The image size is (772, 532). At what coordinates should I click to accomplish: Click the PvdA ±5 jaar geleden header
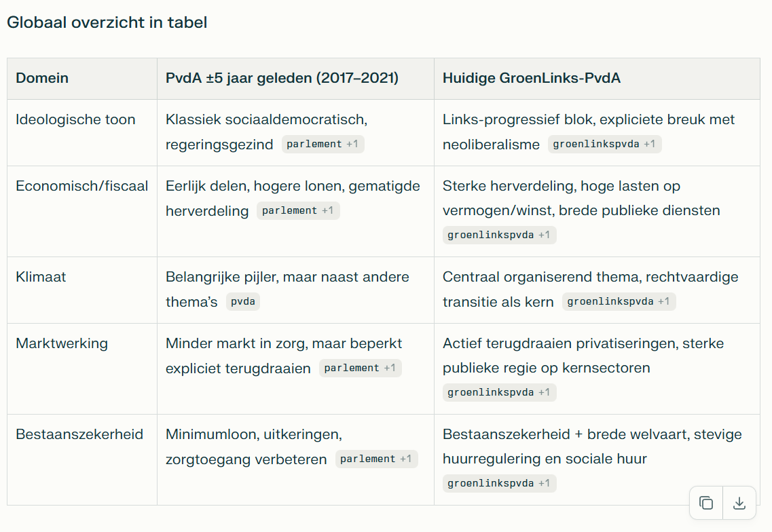[282, 78]
